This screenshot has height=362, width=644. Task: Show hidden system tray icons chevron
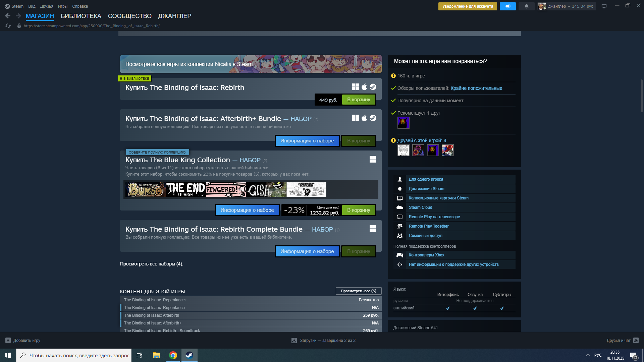588,355
